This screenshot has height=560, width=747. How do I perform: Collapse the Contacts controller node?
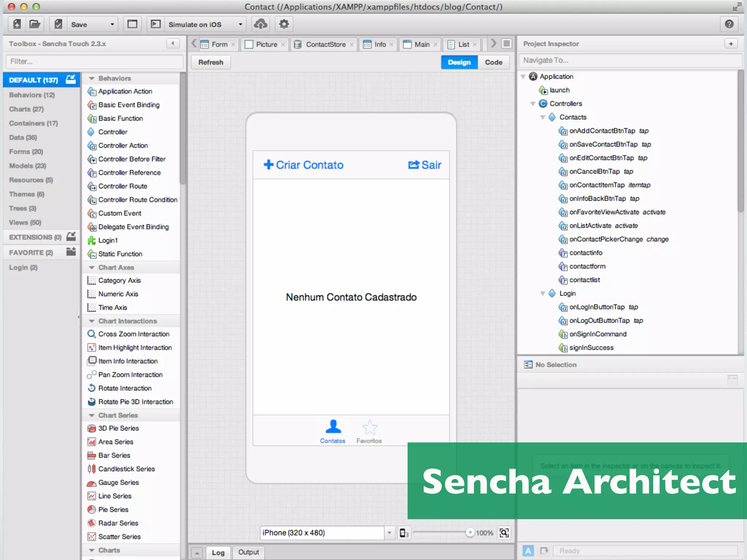click(x=543, y=117)
